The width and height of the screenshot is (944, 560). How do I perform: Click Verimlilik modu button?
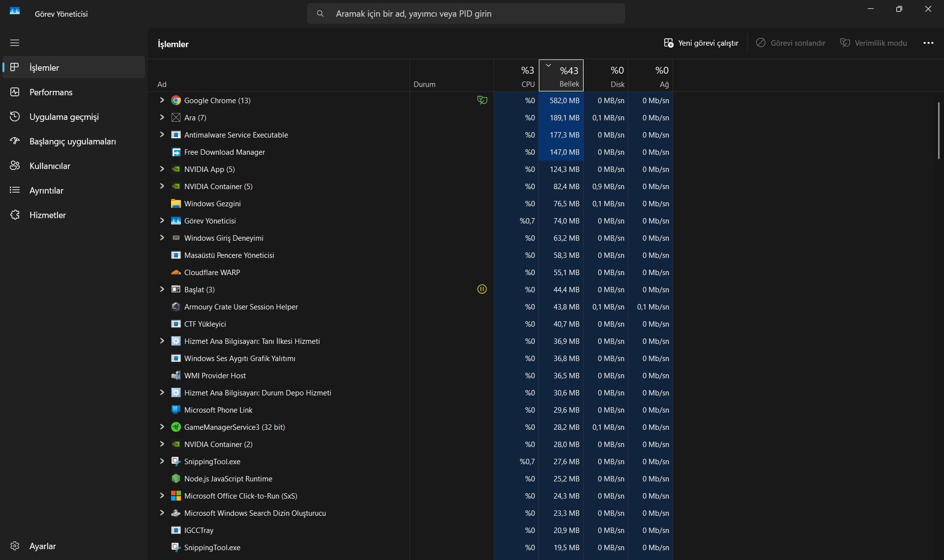pos(874,43)
